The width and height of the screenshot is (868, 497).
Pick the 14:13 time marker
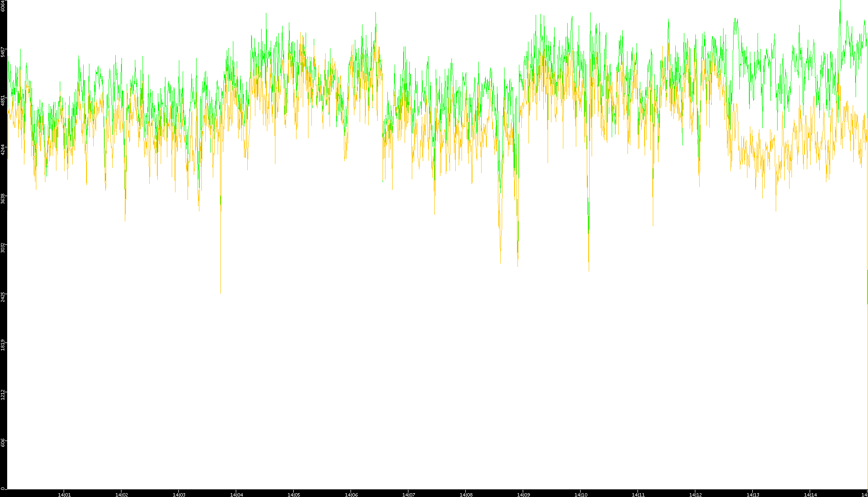pyautogui.click(x=753, y=495)
